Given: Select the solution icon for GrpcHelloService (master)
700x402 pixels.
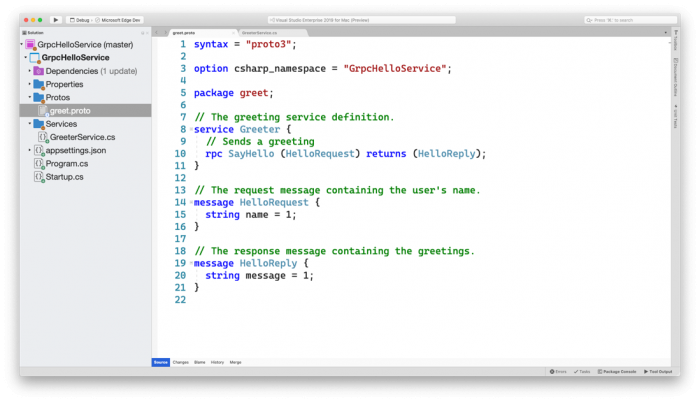Looking at the screenshot, I should 30,44.
